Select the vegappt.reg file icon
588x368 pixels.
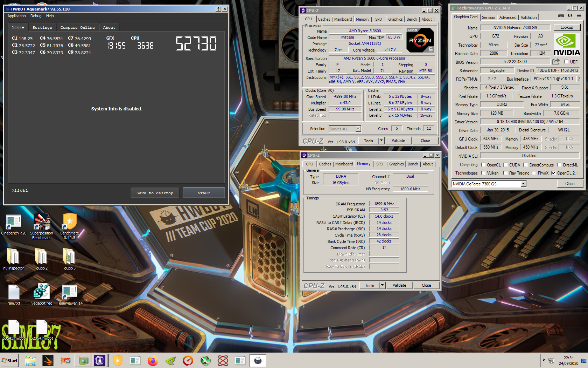pos(42,292)
